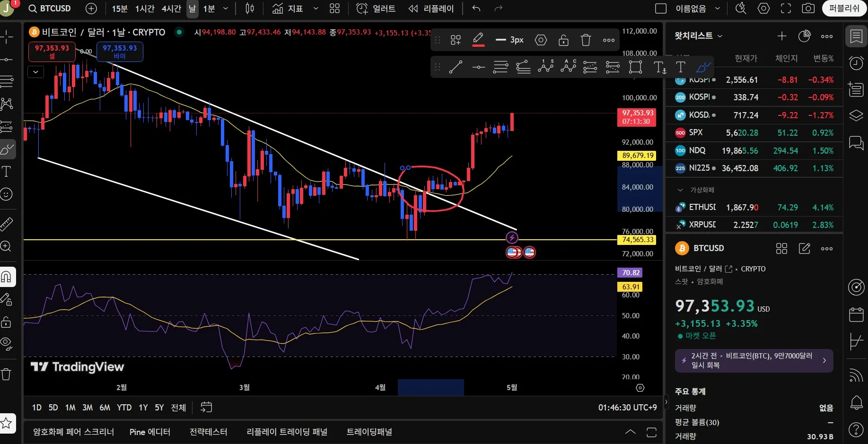
Task: Open the line color pencil swatch
Action: pos(478,40)
